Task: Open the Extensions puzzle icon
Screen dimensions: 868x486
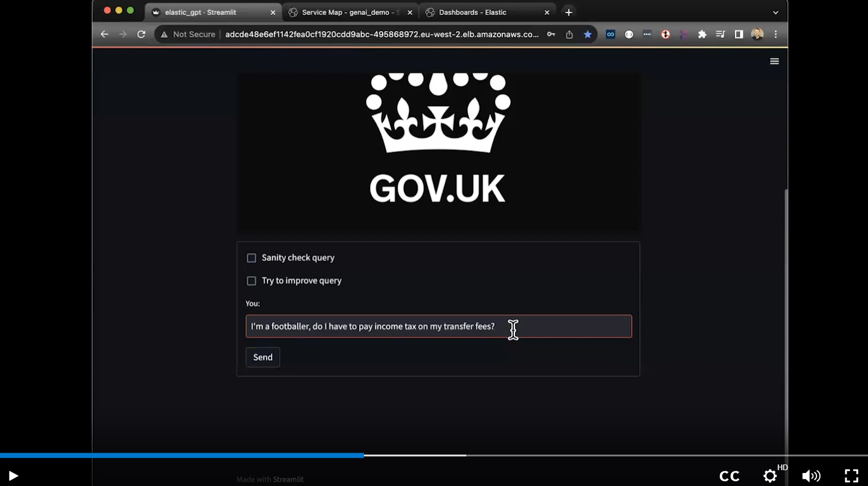Action: [702, 35]
